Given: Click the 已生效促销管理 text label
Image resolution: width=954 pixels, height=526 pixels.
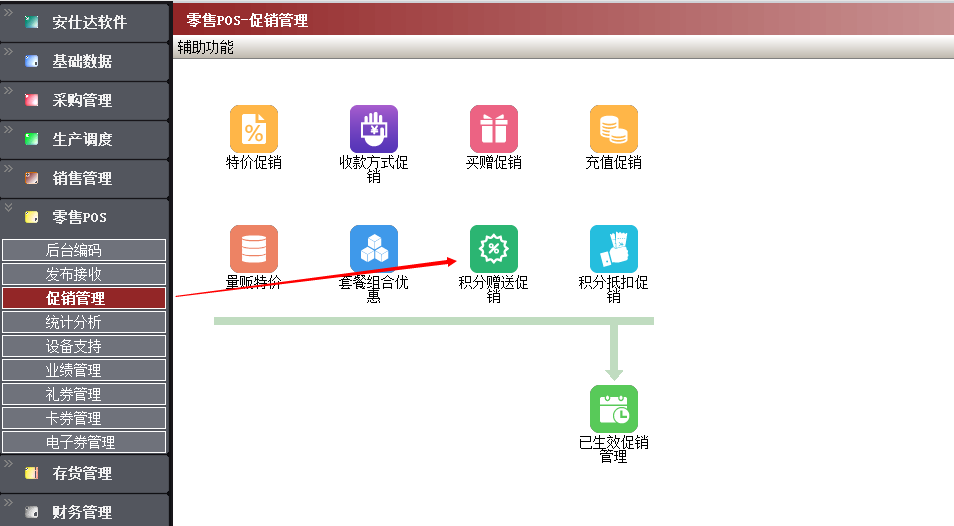Looking at the screenshot, I should (x=613, y=449).
